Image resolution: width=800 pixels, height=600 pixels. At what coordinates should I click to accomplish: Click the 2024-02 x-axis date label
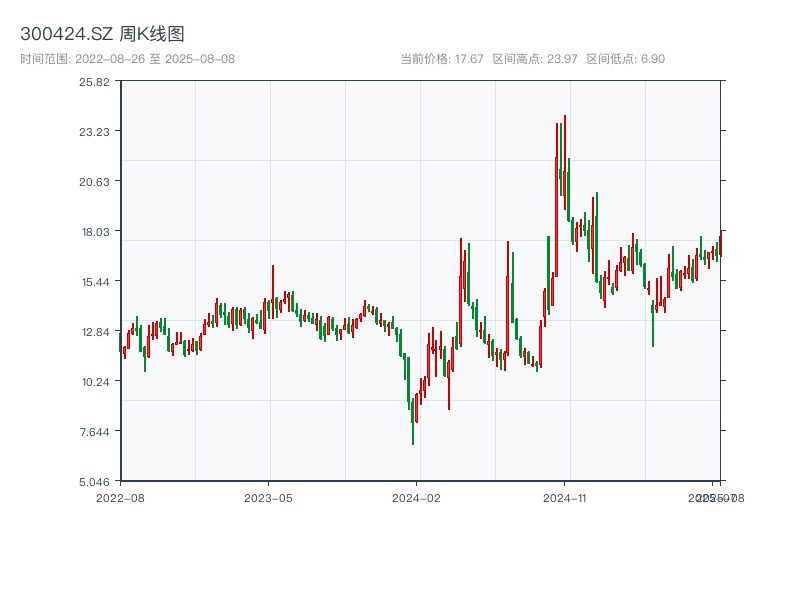coord(417,497)
